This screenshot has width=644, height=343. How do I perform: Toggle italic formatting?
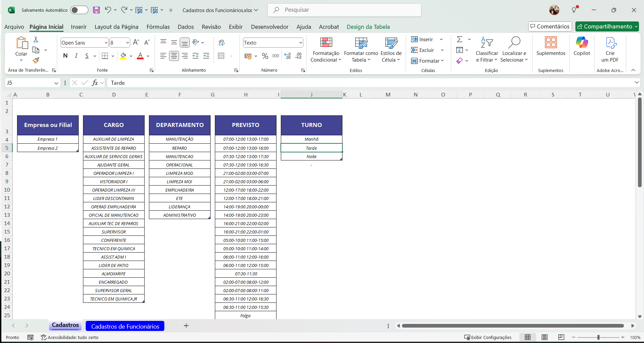pyautogui.click(x=76, y=56)
